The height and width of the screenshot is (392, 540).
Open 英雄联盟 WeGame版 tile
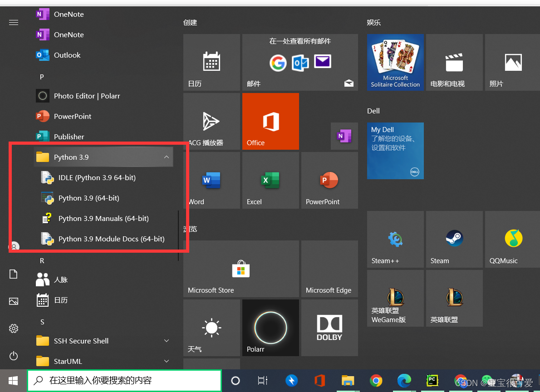click(395, 298)
